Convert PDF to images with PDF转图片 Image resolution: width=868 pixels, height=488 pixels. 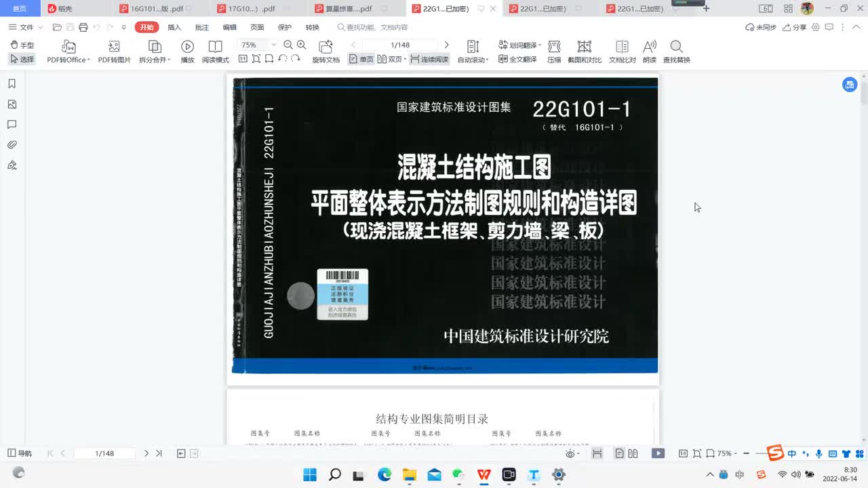pyautogui.click(x=115, y=52)
